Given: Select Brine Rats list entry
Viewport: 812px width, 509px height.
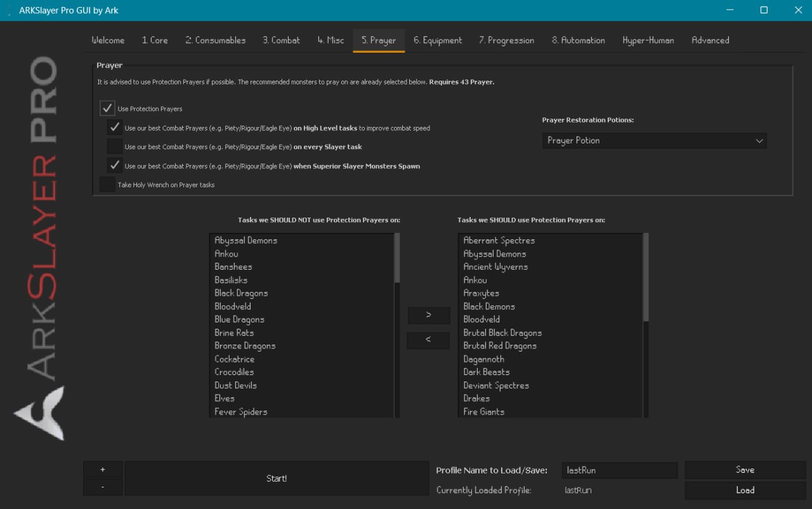Looking at the screenshot, I should click(302, 333).
